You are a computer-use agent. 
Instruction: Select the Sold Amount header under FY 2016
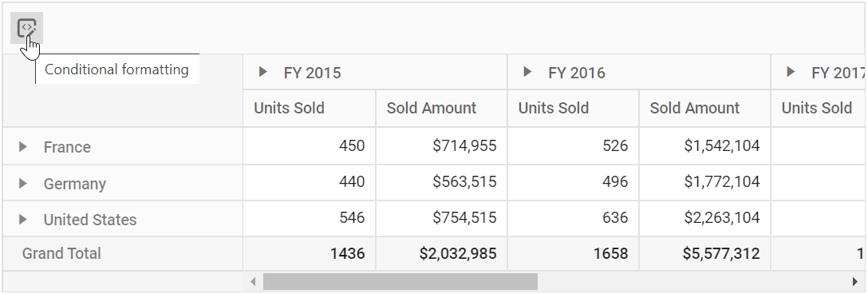click(x=704, y=108)
